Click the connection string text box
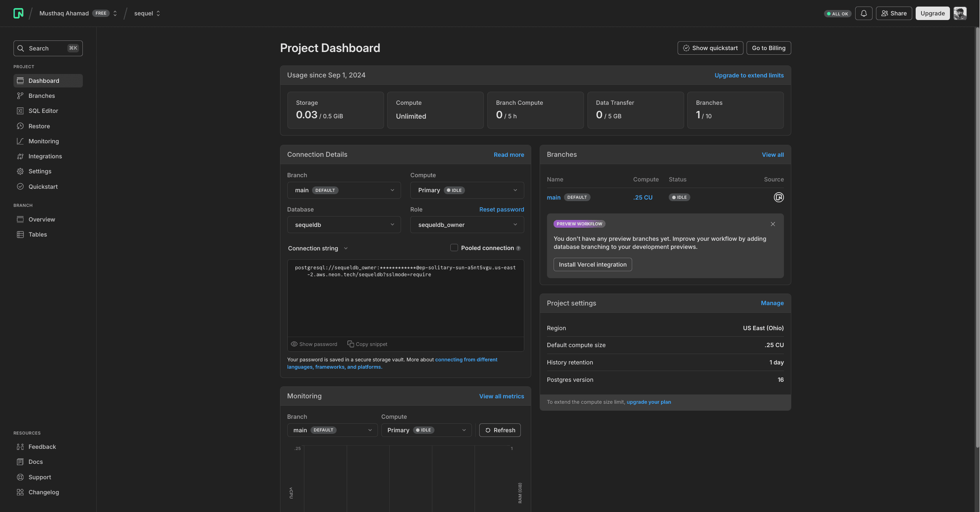This screenshot has width=980, height=512. pos(405,298)
